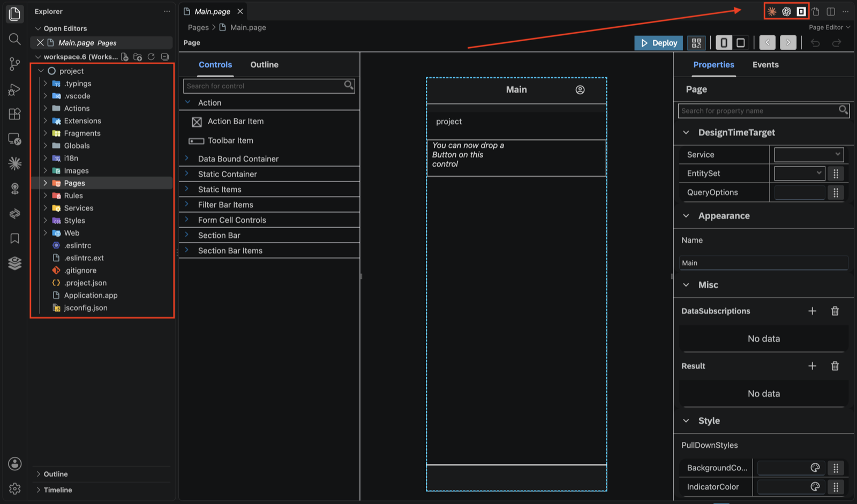Open the Explorer view in activity bar
The image size is (857, 504).
(14, 13)
